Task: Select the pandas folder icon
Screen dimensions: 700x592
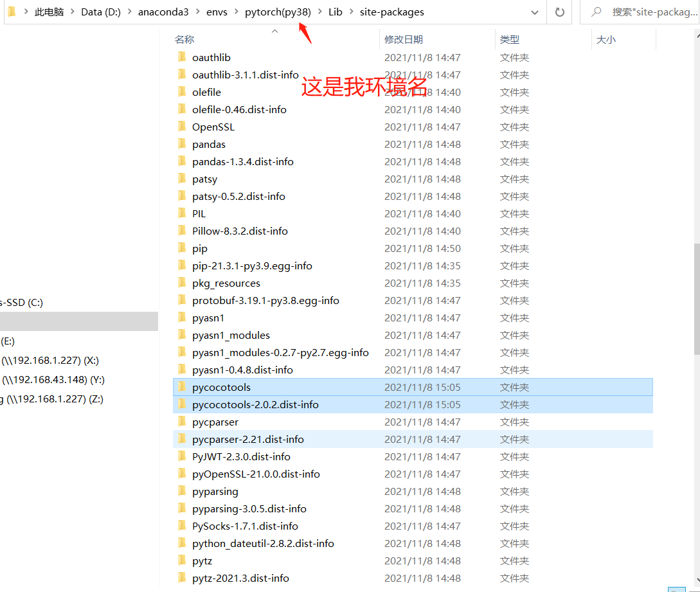Action: point(182,144)
